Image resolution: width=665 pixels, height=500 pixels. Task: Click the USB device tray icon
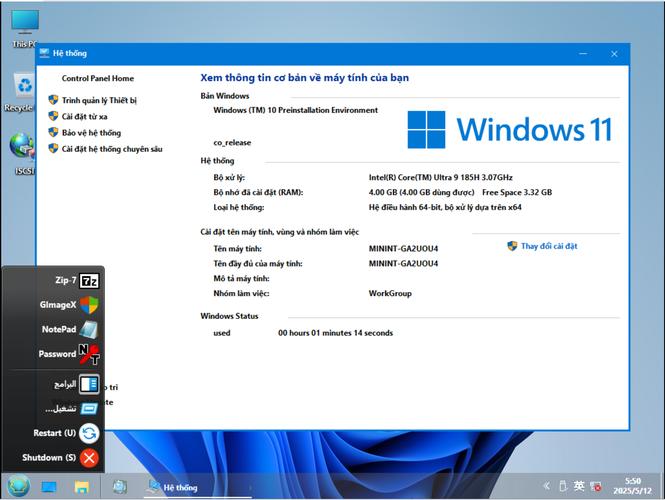563,486
